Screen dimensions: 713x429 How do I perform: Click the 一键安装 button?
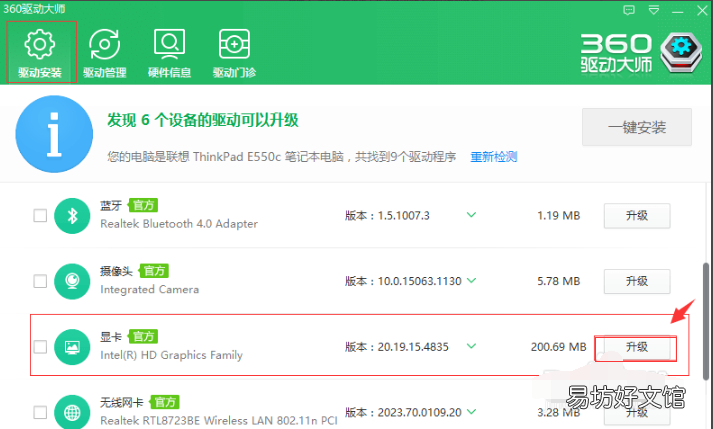click(637, 127)
